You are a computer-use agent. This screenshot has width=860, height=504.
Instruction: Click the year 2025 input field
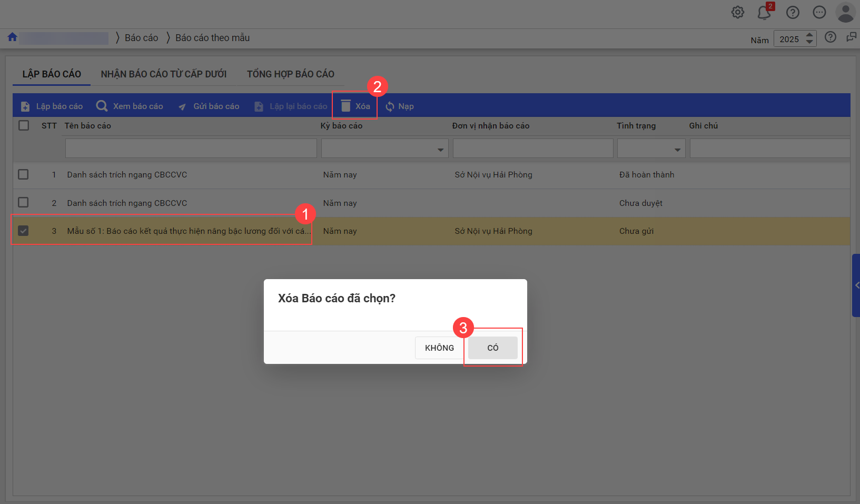coord(789,39)
